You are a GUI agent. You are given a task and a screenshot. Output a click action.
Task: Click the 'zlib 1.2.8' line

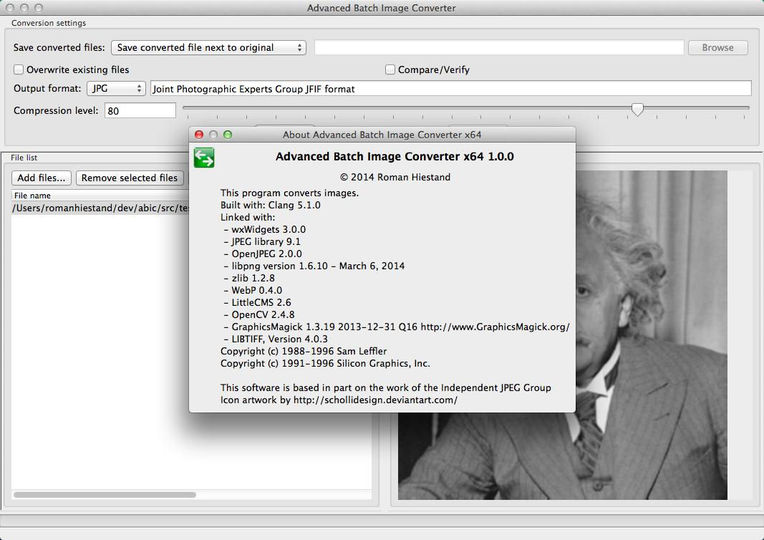249,278
